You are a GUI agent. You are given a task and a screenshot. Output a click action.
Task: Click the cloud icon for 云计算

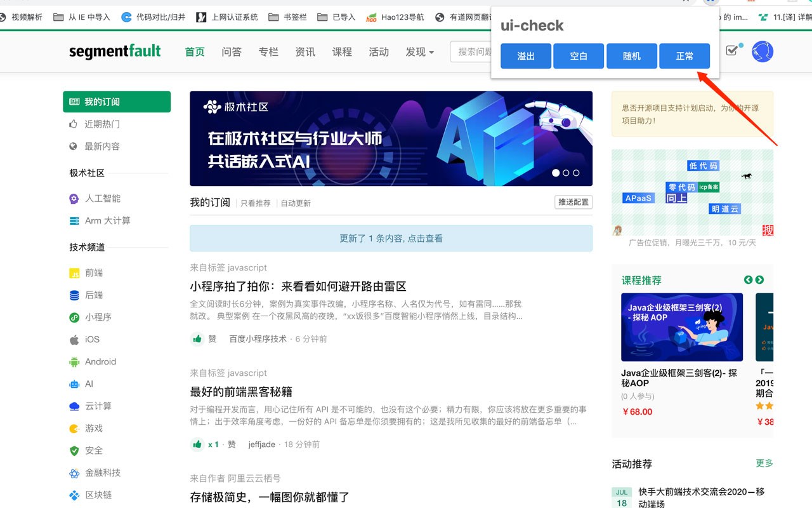[x=74, y=406]
